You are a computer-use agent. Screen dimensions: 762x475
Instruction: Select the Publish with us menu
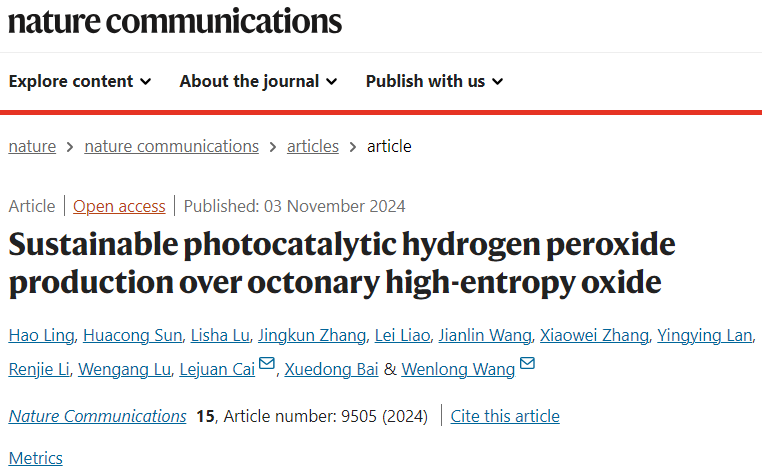434,81
